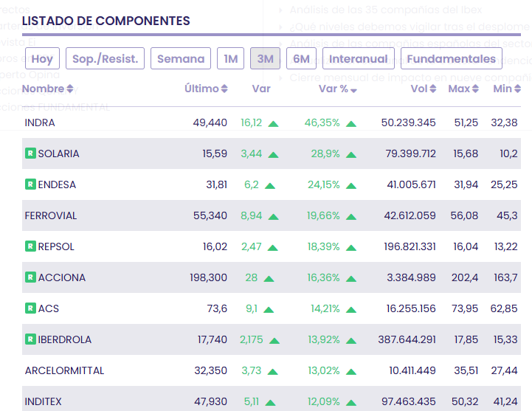
Task: Toggle the Var % column sort order
Action: (338, 89)
